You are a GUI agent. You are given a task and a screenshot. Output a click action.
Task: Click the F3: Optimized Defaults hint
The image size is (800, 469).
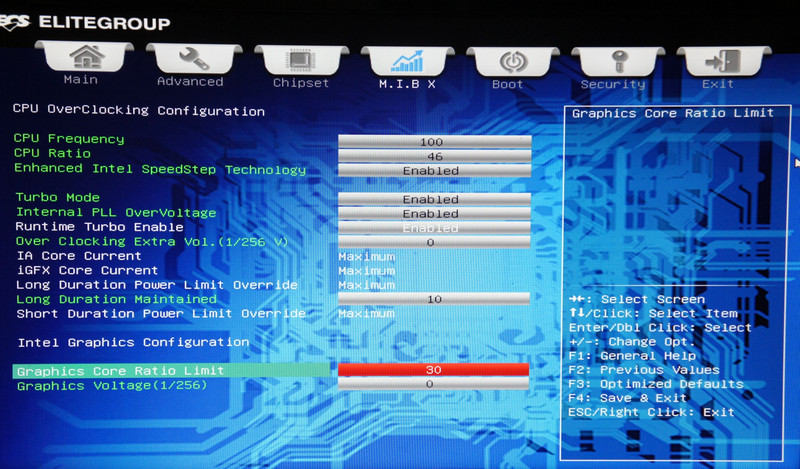(656, 384)
